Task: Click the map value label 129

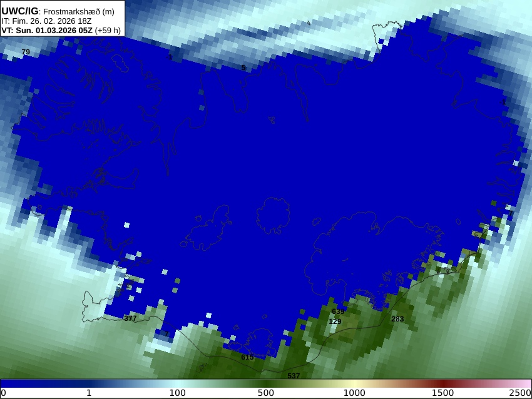Action: click(335, 321)
